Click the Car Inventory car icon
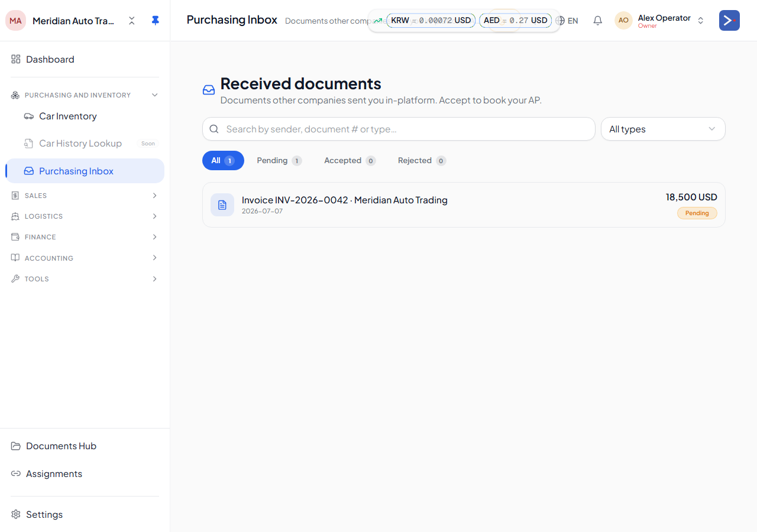 (x=28, y=116)
